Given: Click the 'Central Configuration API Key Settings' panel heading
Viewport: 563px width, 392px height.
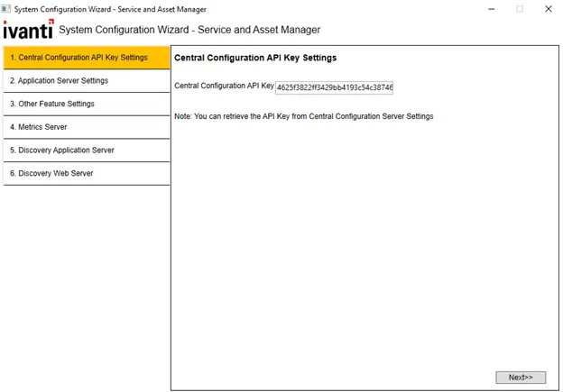Looking at the screenshot, I should click(255, 58).
